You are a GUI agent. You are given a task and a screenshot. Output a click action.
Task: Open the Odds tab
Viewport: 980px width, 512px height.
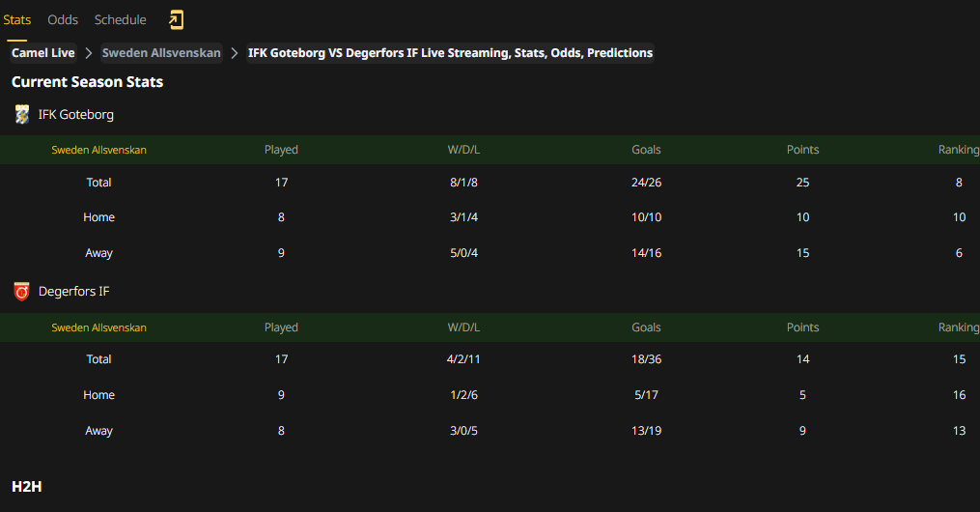(x=63, y=20)
